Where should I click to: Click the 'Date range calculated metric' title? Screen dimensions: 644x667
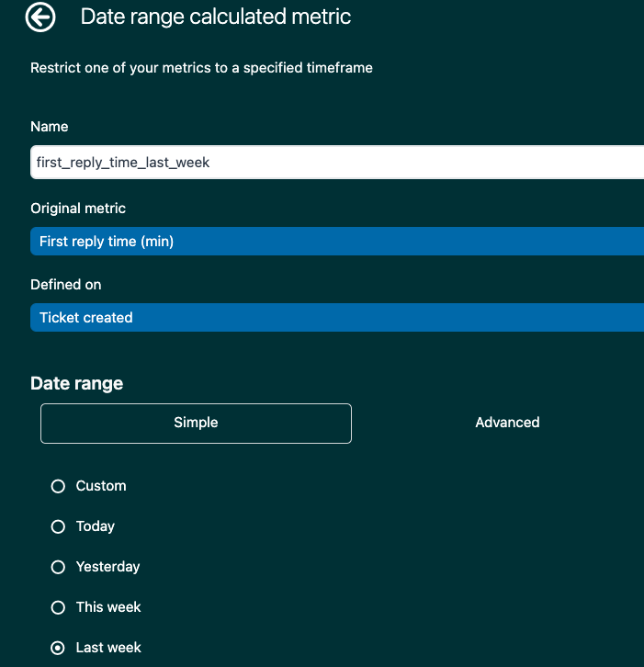216,17
